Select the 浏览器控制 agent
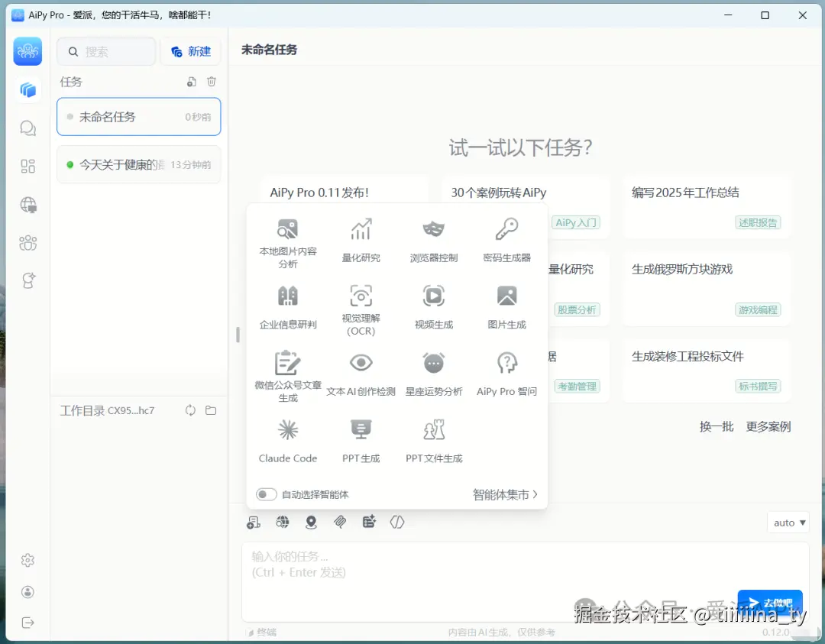This screenshot has height=644, width=825. pyautogui.click(x=434, y=238)
